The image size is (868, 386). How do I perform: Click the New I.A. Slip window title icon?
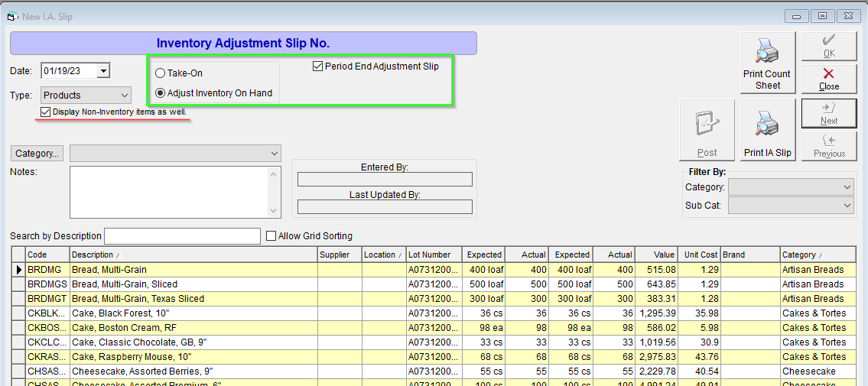click(11, 17)
